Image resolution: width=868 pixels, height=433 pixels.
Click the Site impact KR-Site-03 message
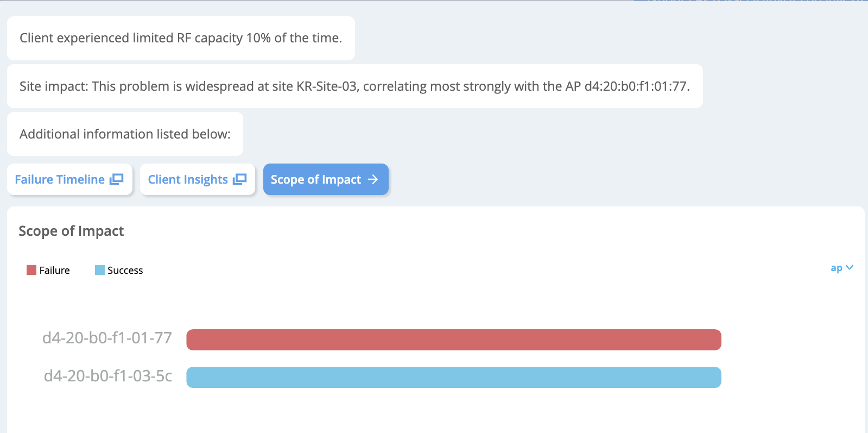tap(354, 86)
